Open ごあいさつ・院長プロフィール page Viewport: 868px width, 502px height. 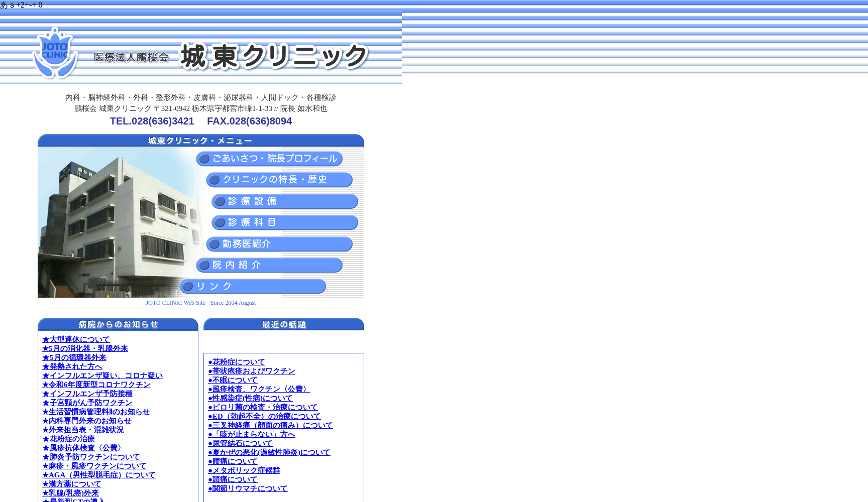point(269,159)
